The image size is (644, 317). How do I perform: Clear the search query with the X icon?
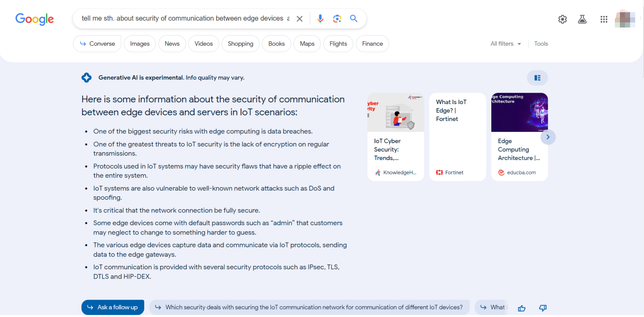[299, 19]
